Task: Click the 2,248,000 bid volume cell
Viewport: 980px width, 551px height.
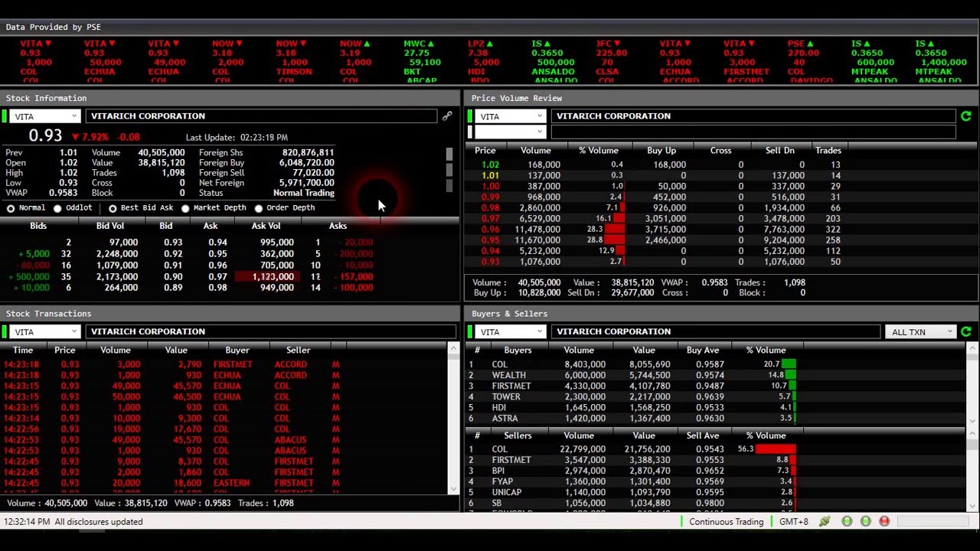Action: pos(117,254)
